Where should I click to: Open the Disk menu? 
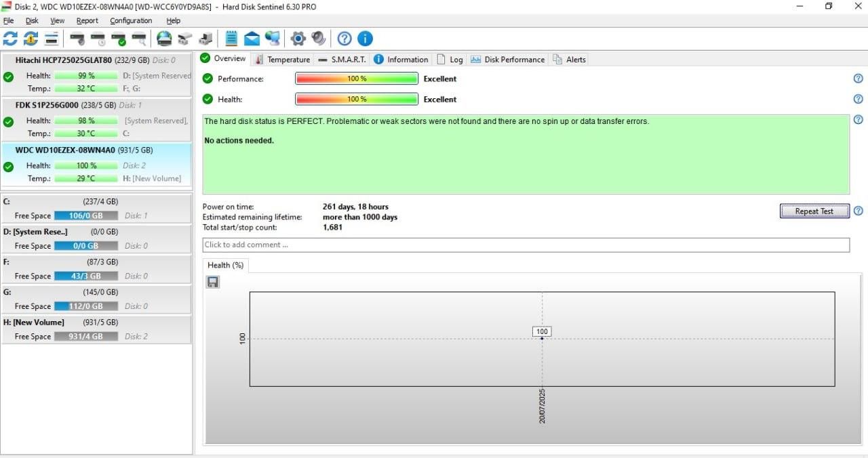pos(32,20)
